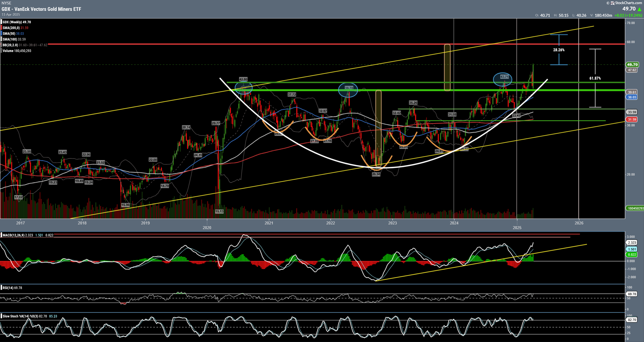644x342 pixels.
Task: Click the 33.42 low label
Action: [x=517, y=116]
